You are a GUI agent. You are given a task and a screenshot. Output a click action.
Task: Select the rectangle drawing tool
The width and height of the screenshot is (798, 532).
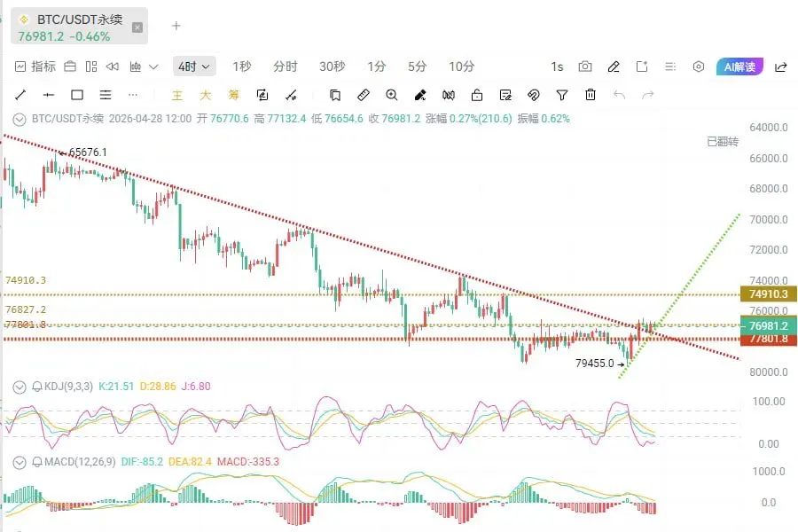tap(77, 95)
